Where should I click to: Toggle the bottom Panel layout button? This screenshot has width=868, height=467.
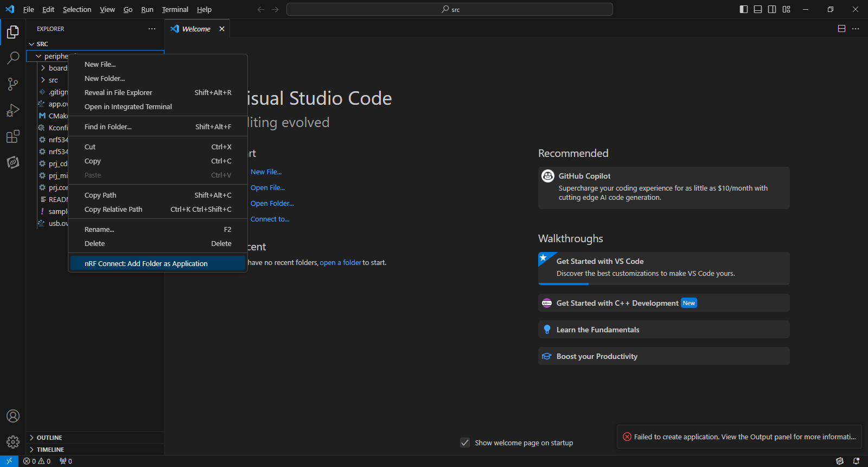758,9
